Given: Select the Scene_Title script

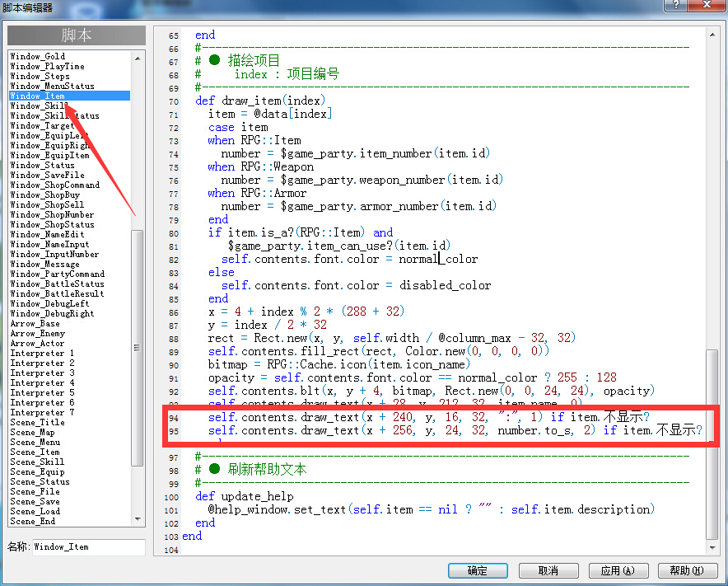Looking at the screenshot, I should coord(37,423).
